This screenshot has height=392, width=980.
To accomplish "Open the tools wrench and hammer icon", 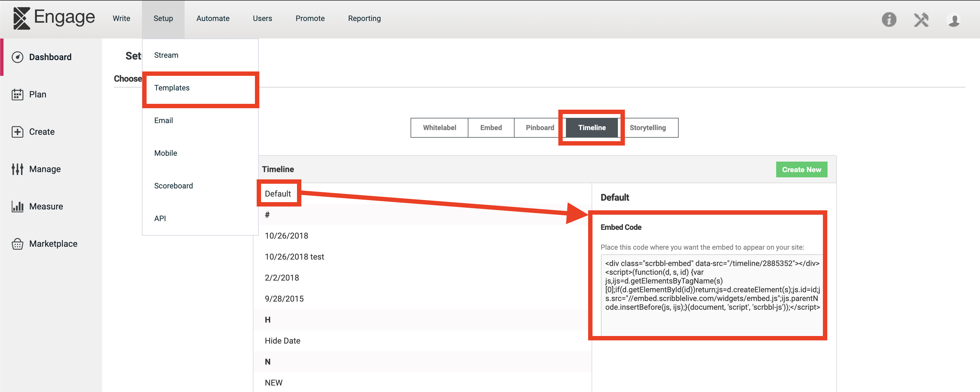I will [921, 19].
